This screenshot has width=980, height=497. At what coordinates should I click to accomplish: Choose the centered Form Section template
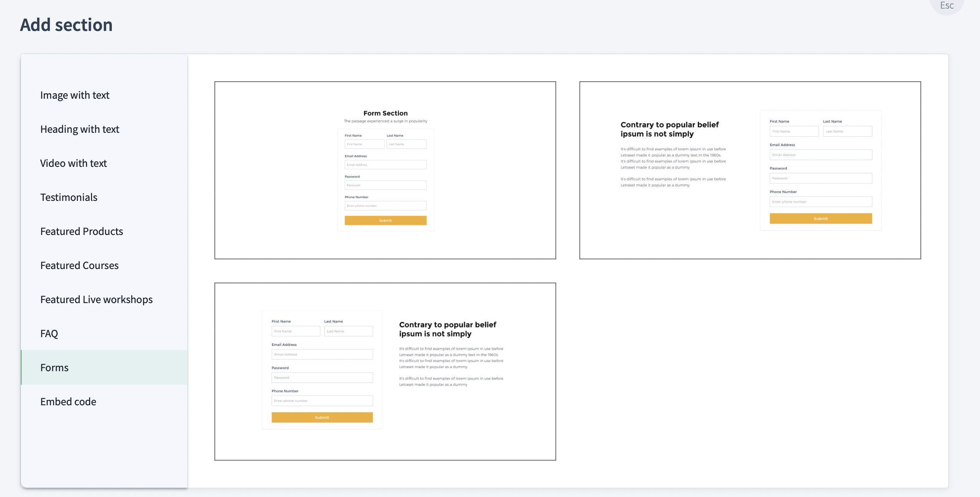coord(385,170)
